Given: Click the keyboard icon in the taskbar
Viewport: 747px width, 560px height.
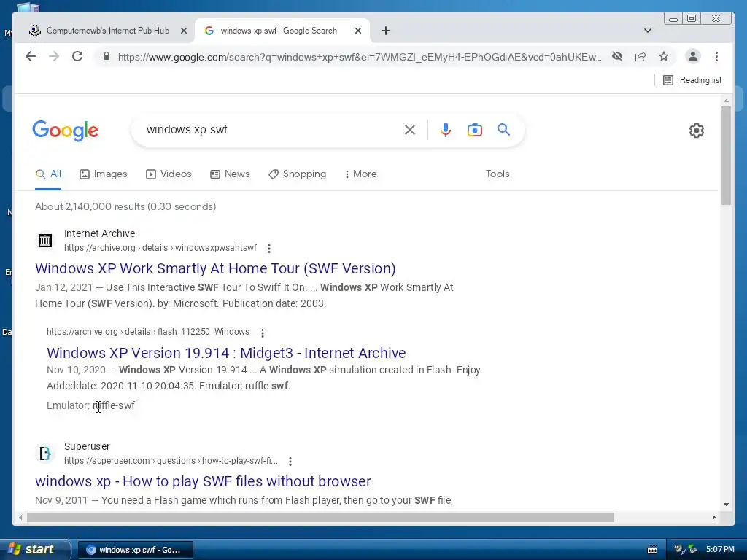Looking at the screenshot, I should click(652, 550).
